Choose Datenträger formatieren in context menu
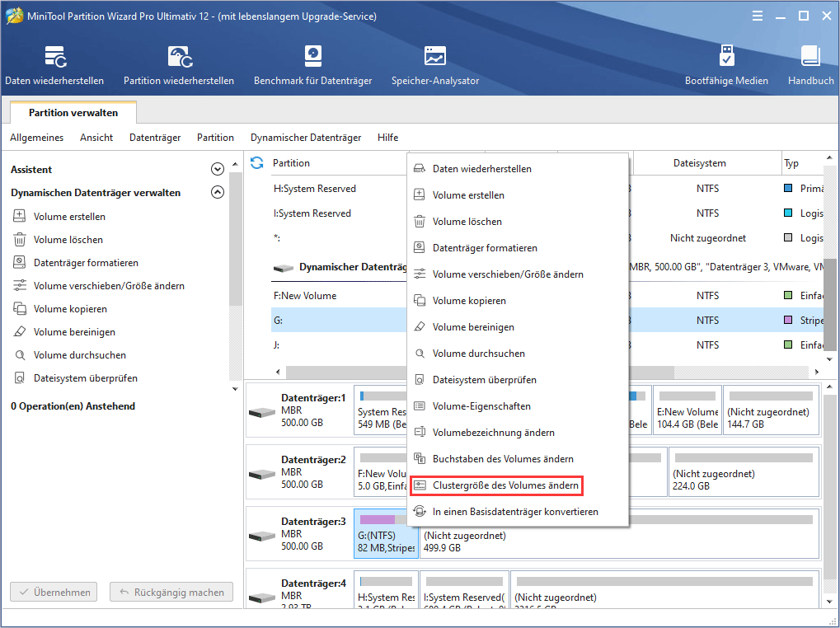Screen dimensions: 840x628 (x=518, y=248)
